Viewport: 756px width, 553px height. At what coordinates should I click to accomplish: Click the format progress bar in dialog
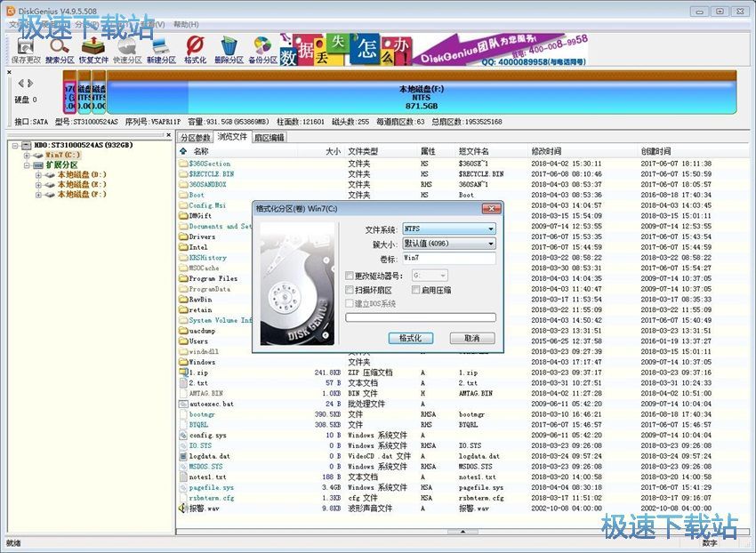pos(421,317)
